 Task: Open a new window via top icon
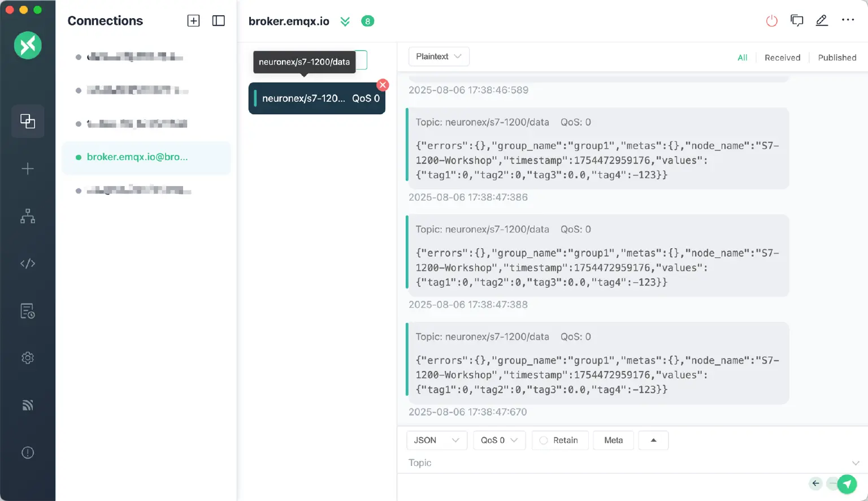[x=797, y=21]
